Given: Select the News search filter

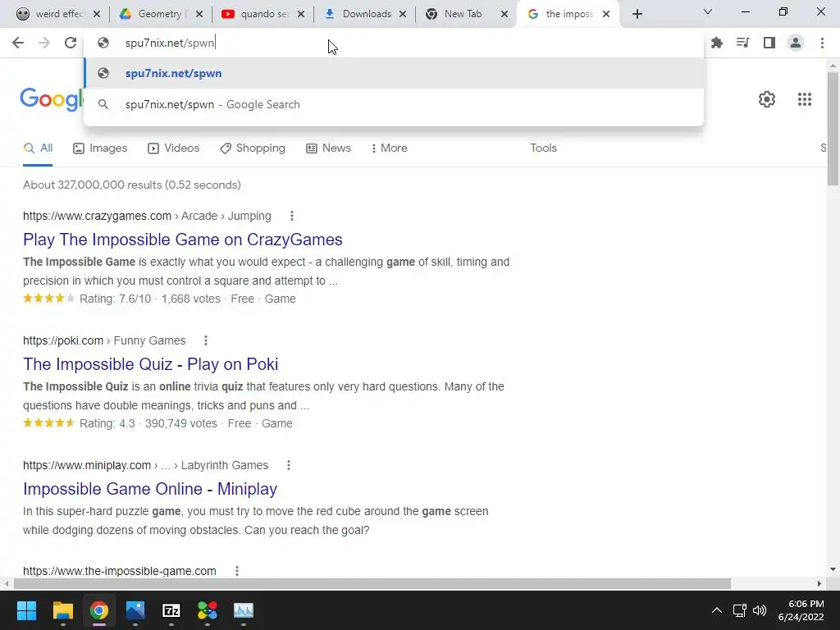Looking at the screenshot, I should click(328, 148).
